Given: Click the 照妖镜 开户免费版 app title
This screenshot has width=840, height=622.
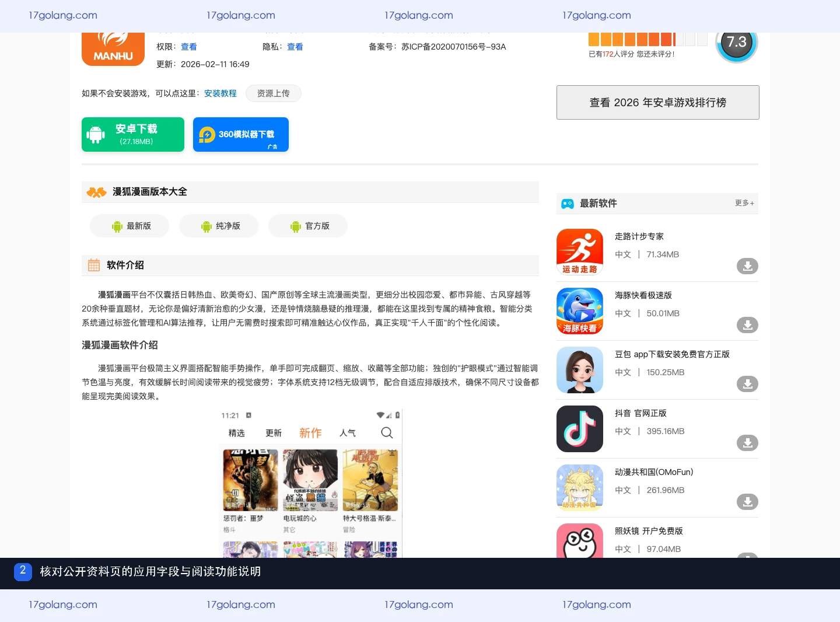Looking at the screenshot, I should pos(649,531).
